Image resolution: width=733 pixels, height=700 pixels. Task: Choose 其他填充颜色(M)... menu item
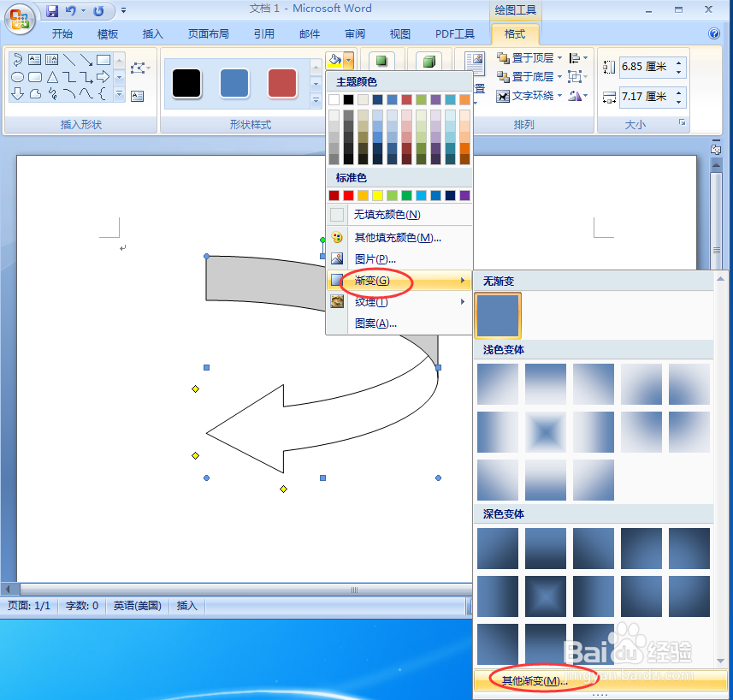click(x=399, y=238)
